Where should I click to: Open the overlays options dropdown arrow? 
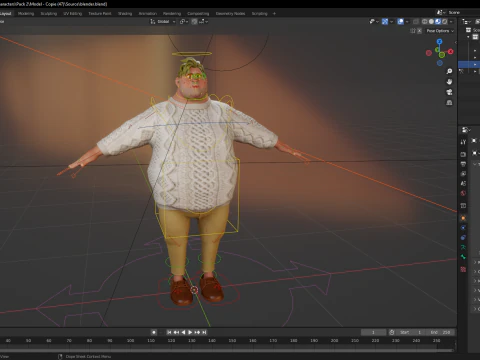click(407, 22)
